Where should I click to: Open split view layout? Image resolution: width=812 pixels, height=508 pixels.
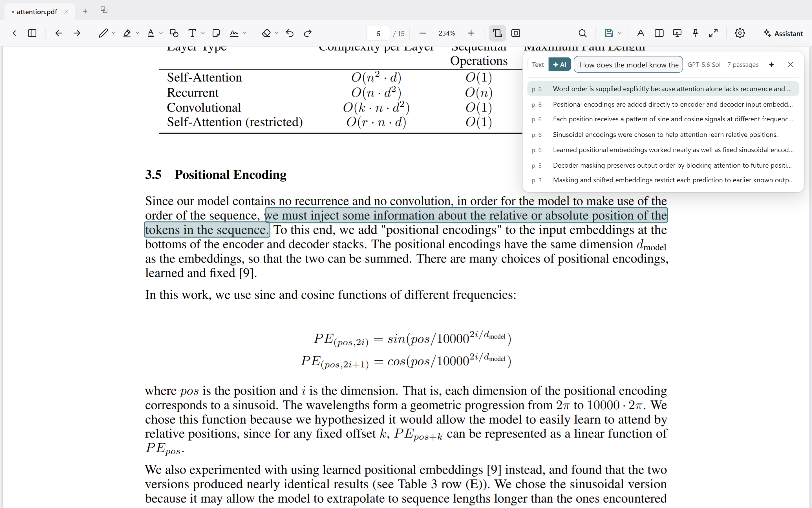click(x=659, y=33)
